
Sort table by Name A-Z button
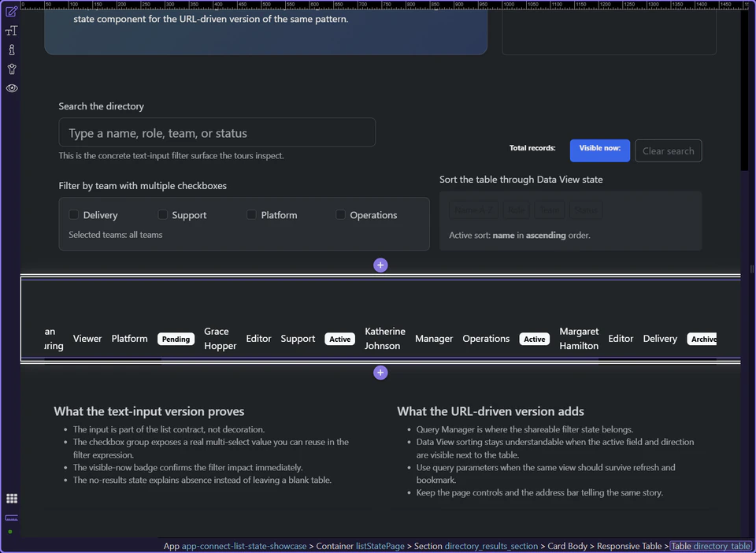click(x=474, y=210)
